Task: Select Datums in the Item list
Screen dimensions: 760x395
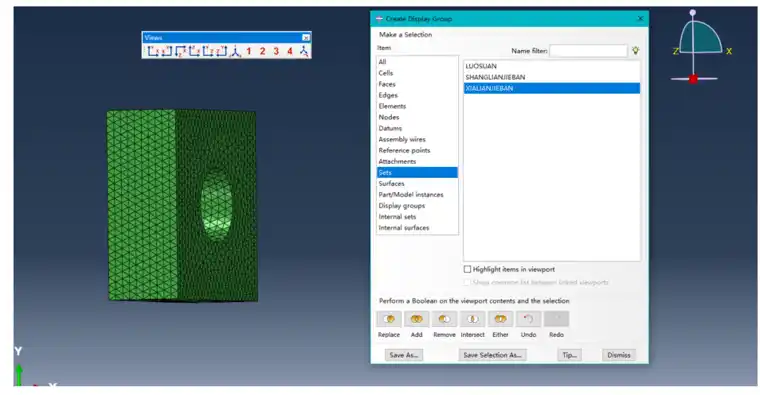Action: click(417, 128)
